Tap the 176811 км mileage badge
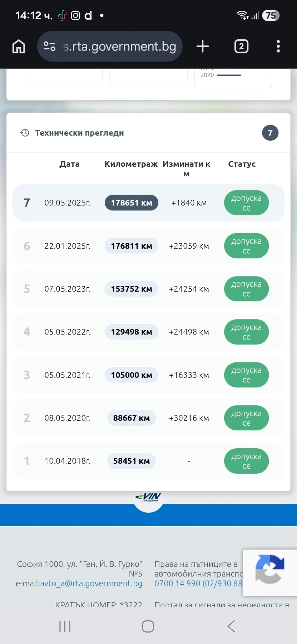 (131, 246)
